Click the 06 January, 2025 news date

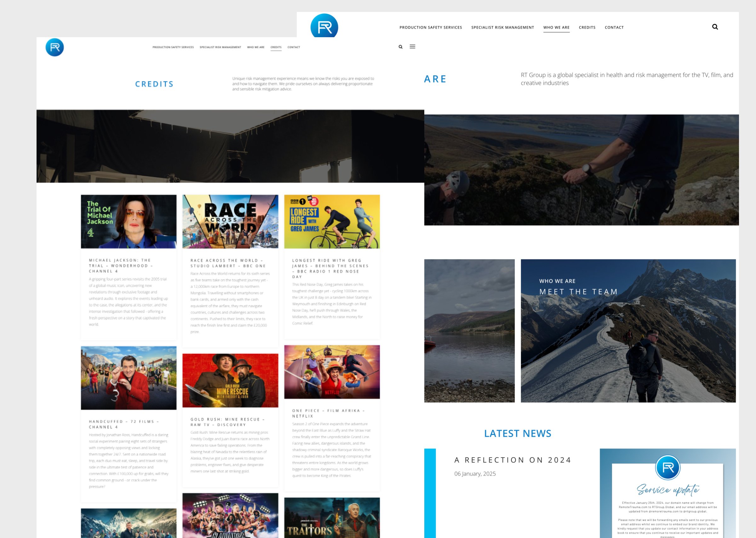tap(475, 474)
